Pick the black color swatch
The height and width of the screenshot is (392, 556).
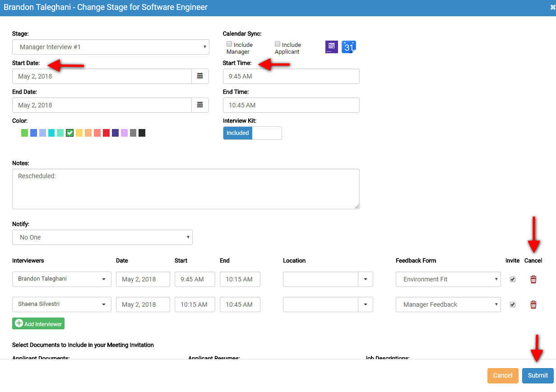point(142,133)
